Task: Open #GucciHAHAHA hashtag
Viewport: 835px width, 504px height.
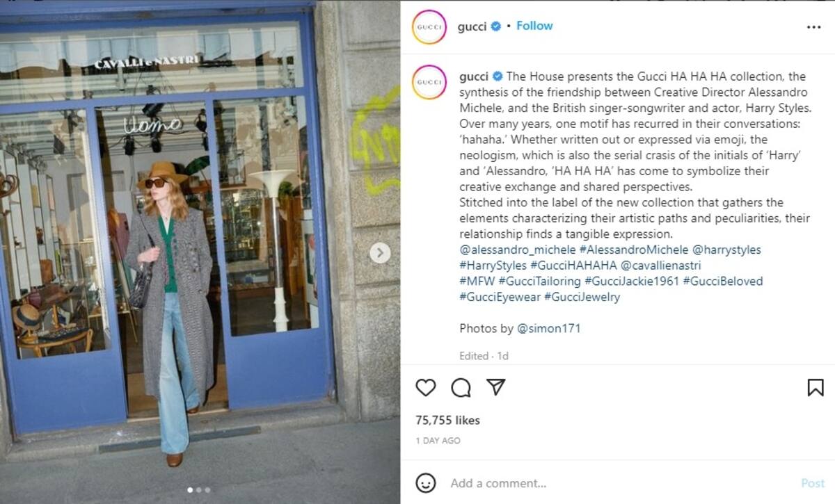Action: tap(573, 266)
